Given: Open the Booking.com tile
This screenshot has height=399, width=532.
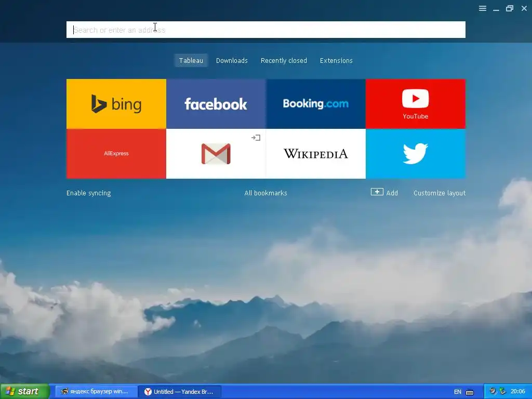Looking at the screenshot, I should (x=316, y=104).
